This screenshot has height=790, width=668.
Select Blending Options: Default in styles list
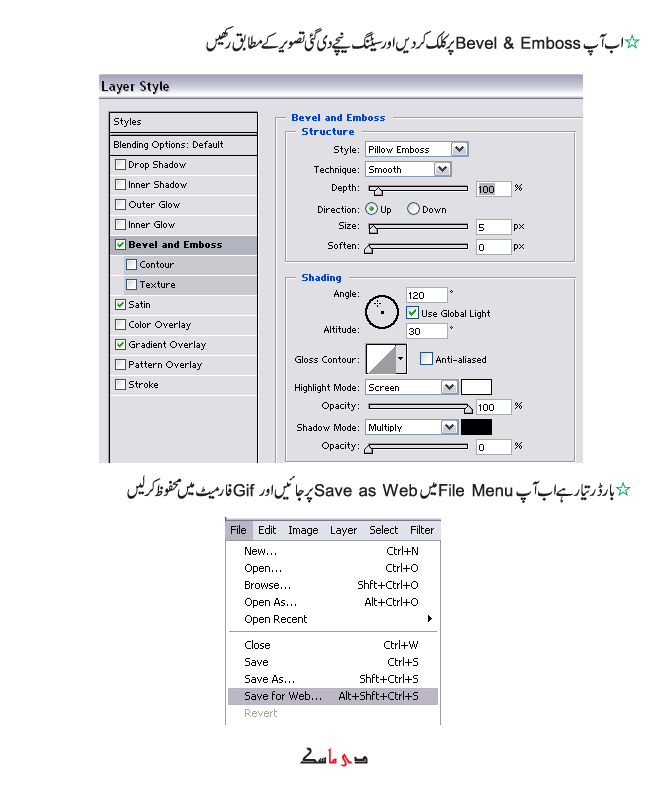pos(168,145)
